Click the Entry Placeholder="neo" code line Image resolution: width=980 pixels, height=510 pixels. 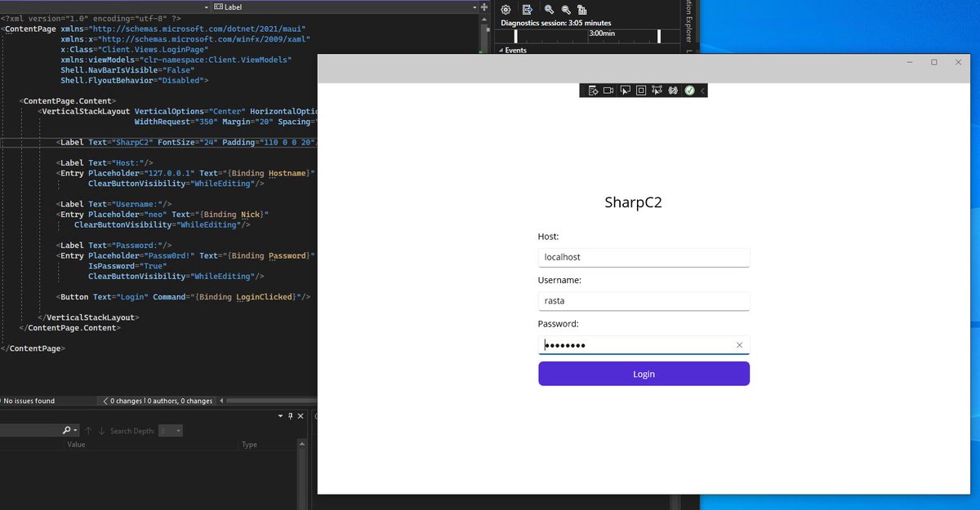click(163, 215)
